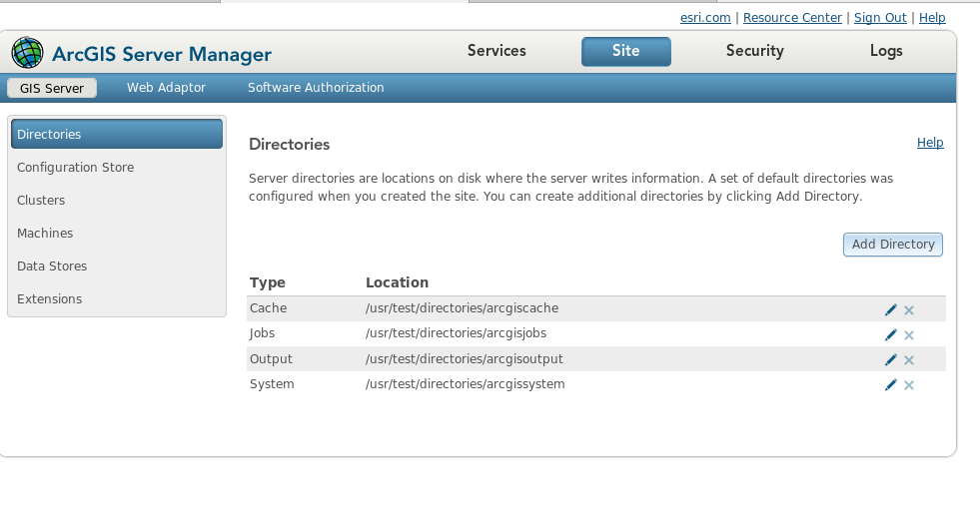
Task: Click the /usr/test/directories/arcgissystem path
Action: (465, 384)
